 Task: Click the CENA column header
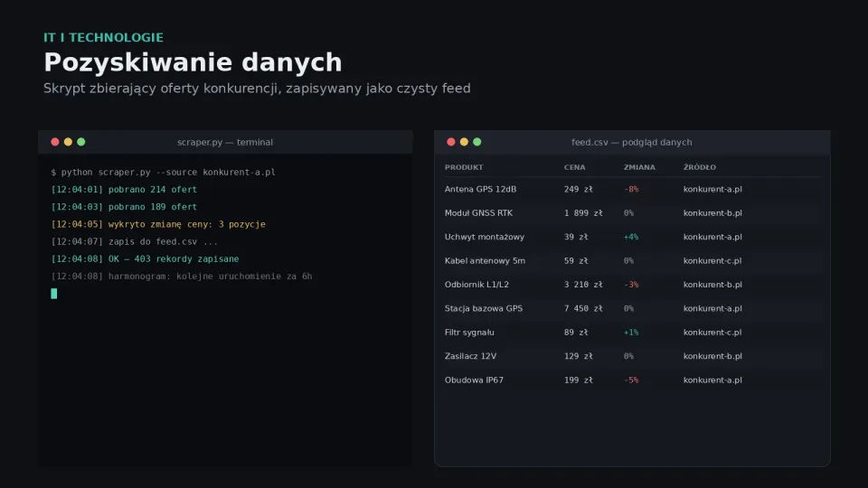[x=575, y=167]
